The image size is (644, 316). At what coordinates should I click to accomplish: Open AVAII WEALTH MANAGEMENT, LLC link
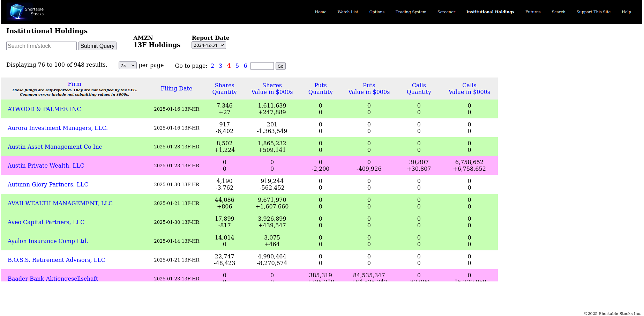coord(60,203)
